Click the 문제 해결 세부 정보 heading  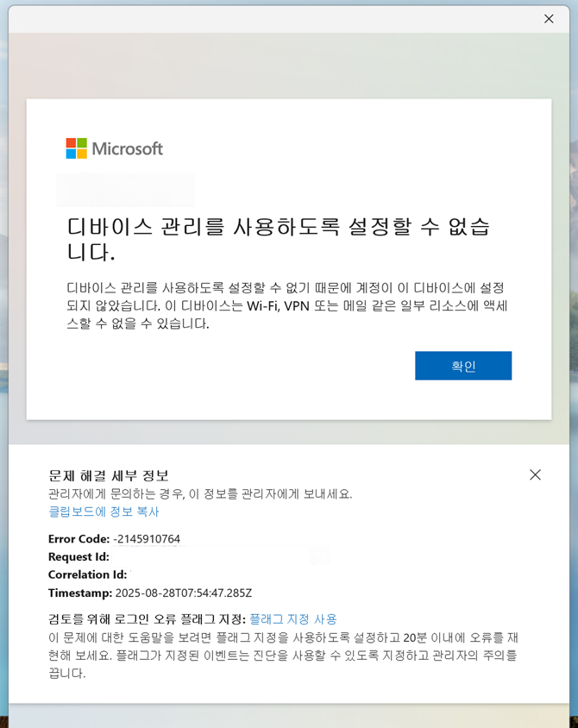pos(109,475)
